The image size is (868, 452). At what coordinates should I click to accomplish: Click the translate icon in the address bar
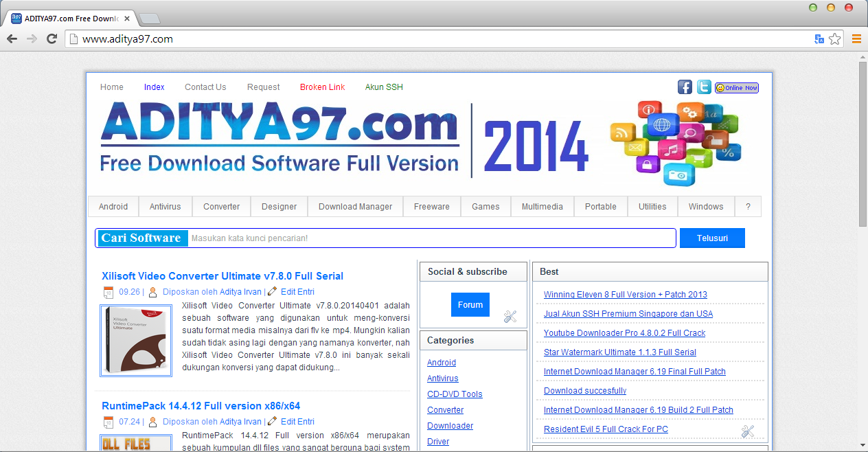click(819, 39)
